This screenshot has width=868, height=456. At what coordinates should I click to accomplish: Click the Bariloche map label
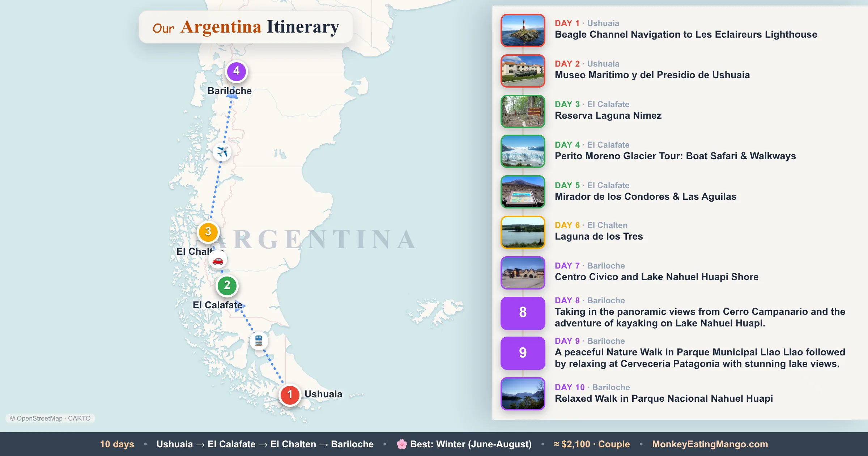229,91
